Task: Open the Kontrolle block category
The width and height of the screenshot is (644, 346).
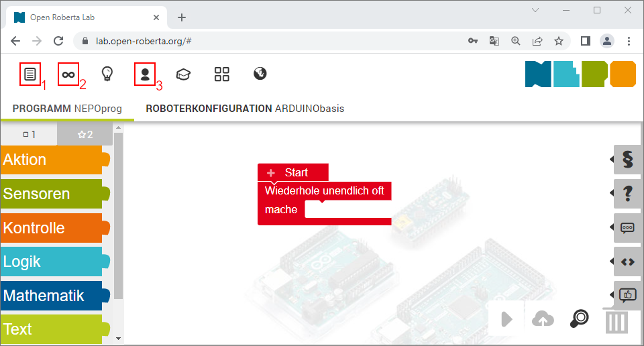Action: [55, 228]
